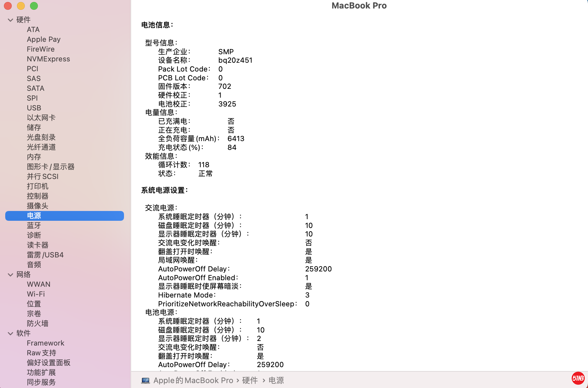This screenshot has height=388, width=588.
Task: Show 雷雳/USB4 information
Action: tap(45, 255)
